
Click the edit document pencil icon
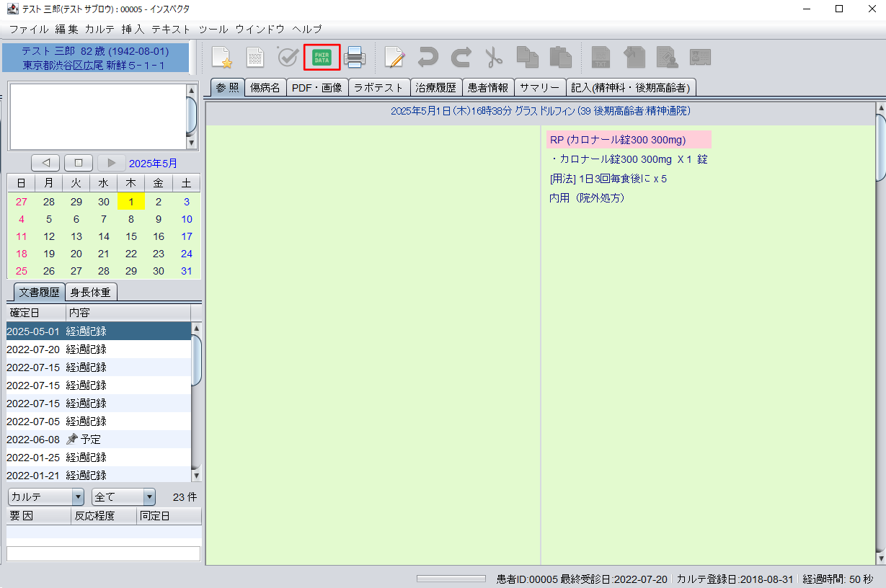click(394, 57)
